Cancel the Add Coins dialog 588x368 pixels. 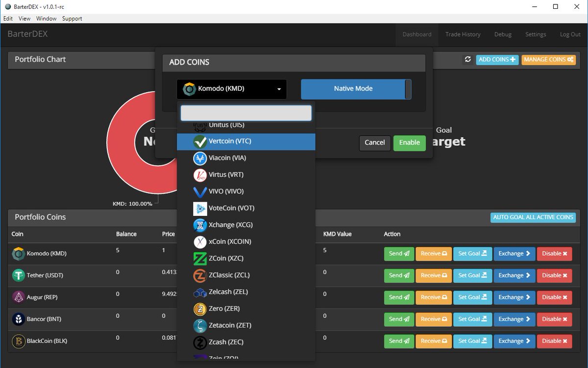(x=375, y=143)
